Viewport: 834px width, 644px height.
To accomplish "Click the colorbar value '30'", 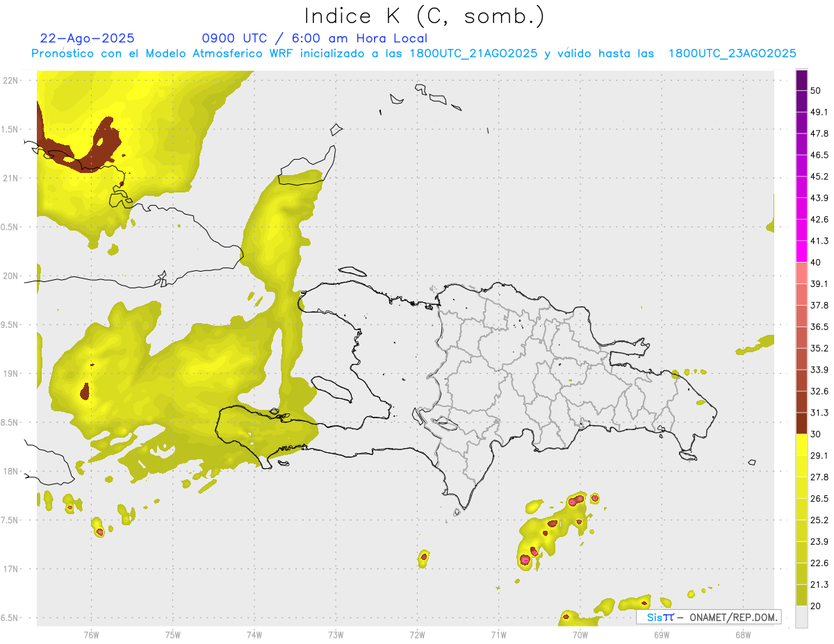I will click(817, 434).
